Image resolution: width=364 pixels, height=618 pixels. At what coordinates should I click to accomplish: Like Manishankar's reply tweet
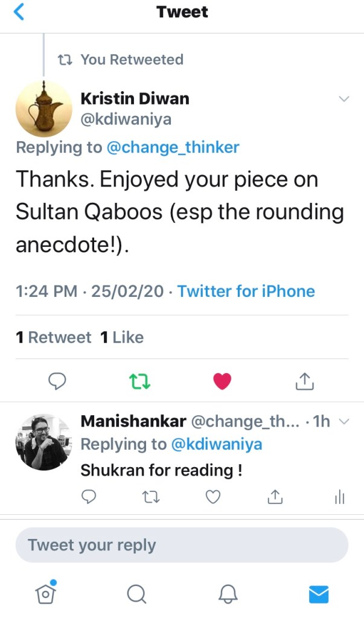[x=212, y=496]
